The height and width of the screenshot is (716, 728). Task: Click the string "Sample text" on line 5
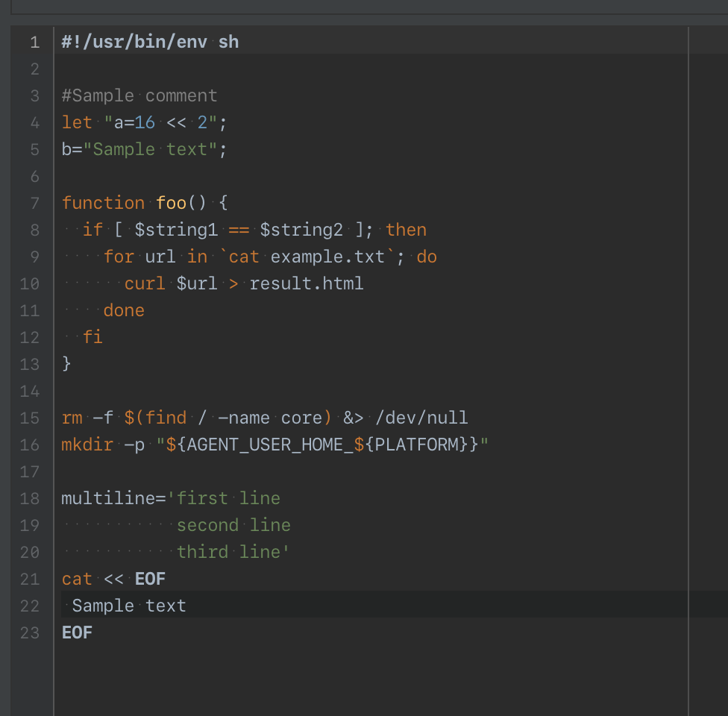coord(151,149)
